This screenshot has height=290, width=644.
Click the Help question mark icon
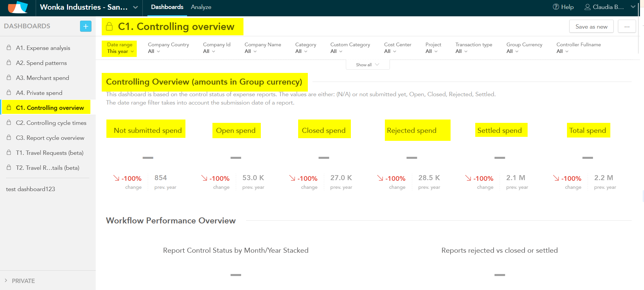tap(556, 7)
